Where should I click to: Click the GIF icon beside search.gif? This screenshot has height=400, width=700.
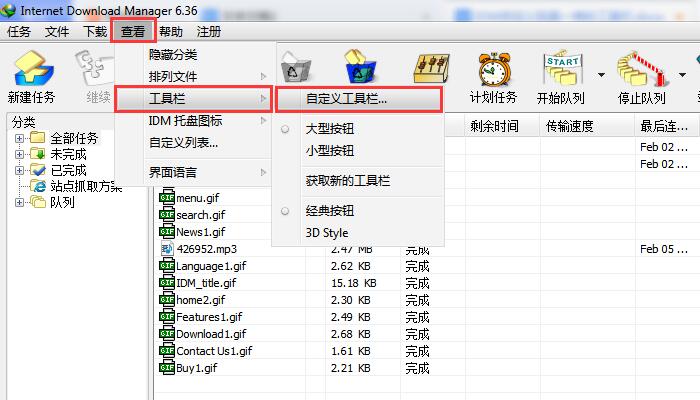(167, 214)
